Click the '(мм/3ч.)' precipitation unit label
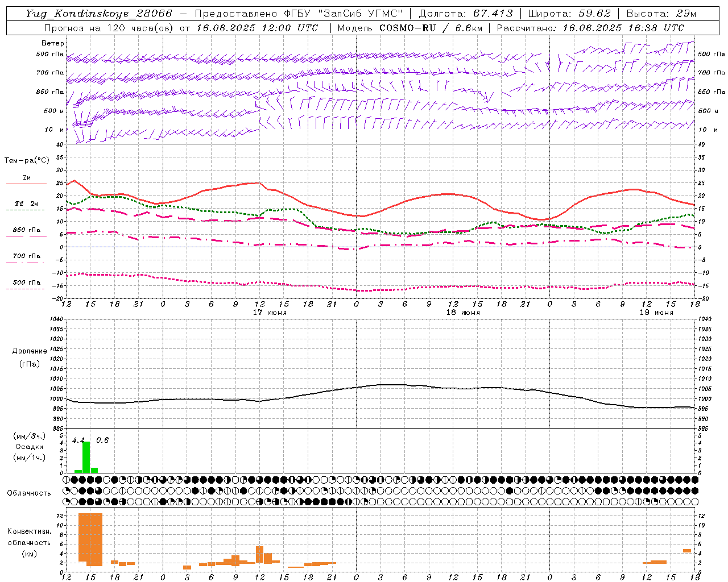This screenshot has height=582, width=728. 30,436
